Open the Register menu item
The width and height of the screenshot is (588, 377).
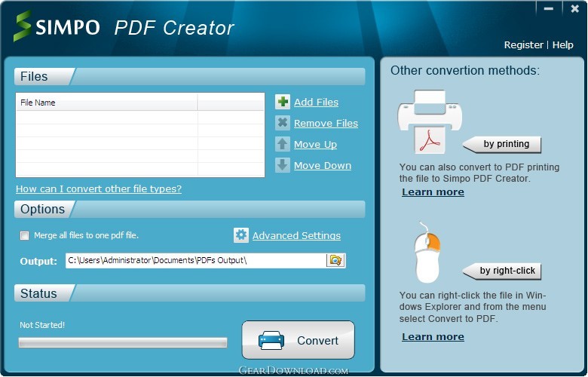(523, 45)
